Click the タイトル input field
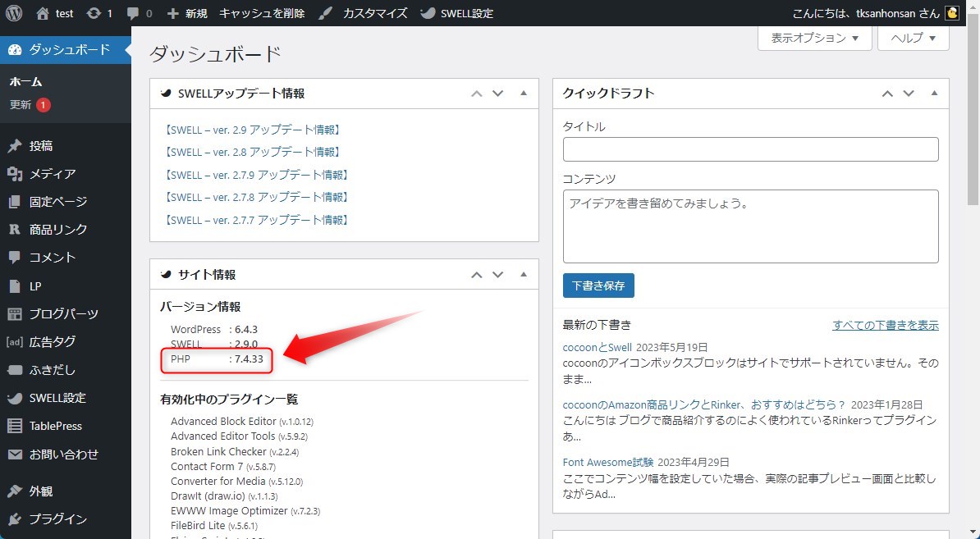The image size is (980, 539). click(x=751, y=149)
